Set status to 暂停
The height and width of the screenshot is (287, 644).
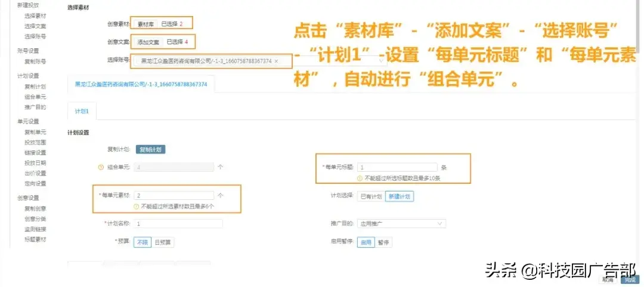[383, 243]
